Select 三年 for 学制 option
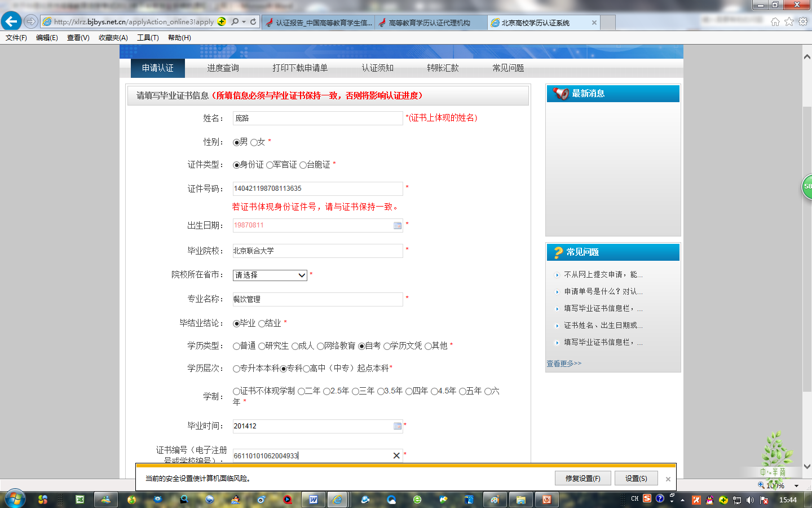This screenshot has height=508, width=812. tap(355, 391)
